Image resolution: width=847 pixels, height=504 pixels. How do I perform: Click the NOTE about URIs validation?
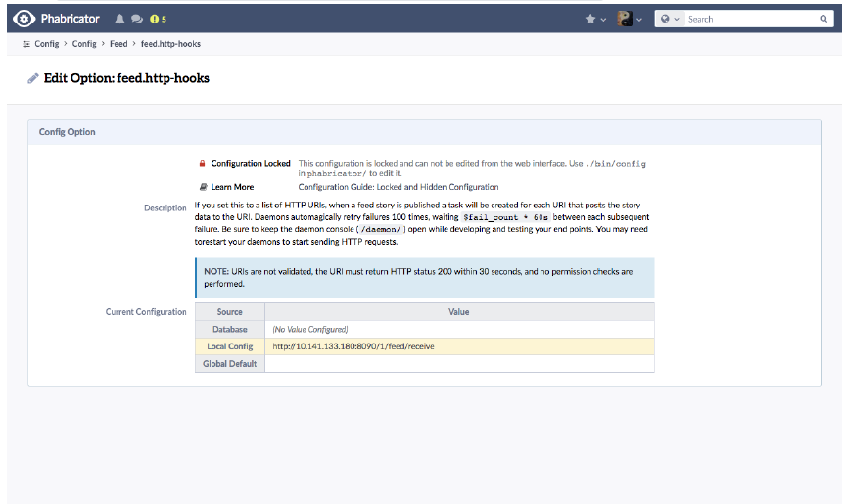[425, 277]
